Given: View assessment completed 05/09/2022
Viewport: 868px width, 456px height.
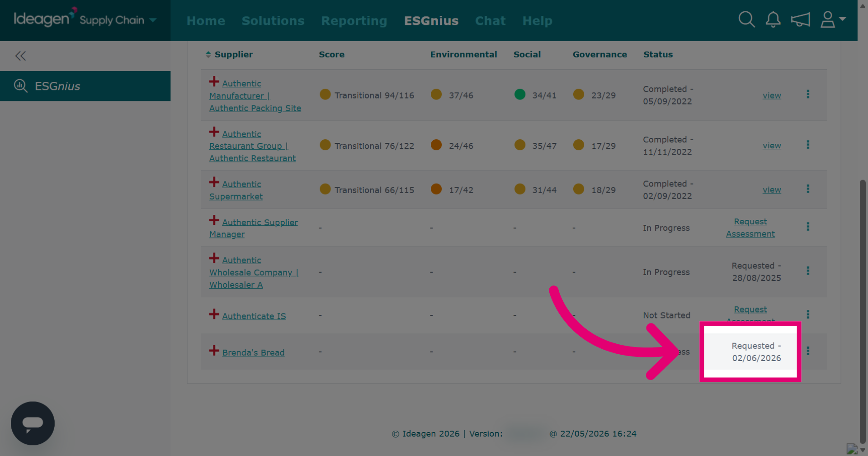Looking at the screenshot, I should [772, 95].
